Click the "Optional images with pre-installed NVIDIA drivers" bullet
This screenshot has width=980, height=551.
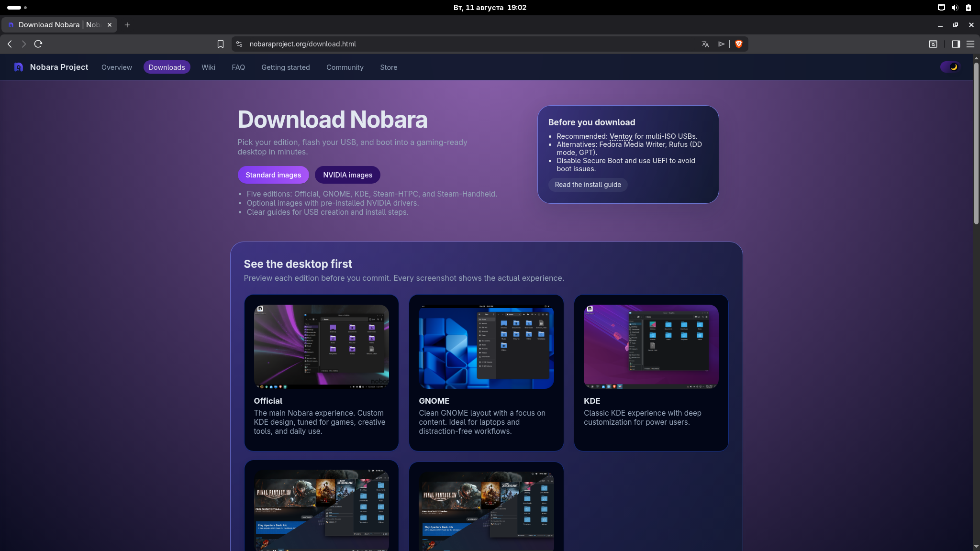coord(333,203)
